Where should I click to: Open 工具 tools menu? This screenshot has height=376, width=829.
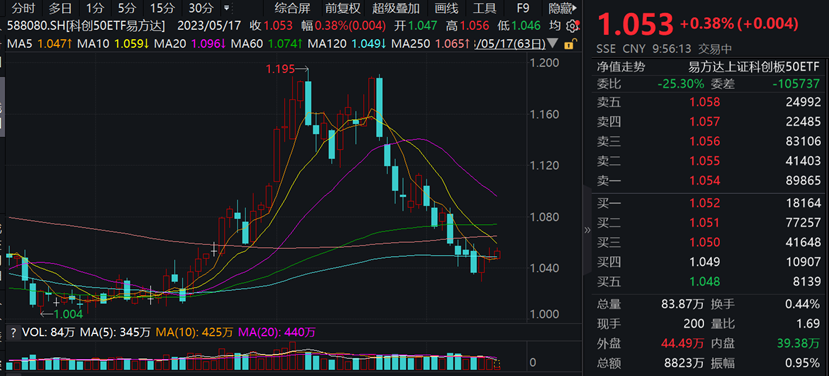coord(484,8)
